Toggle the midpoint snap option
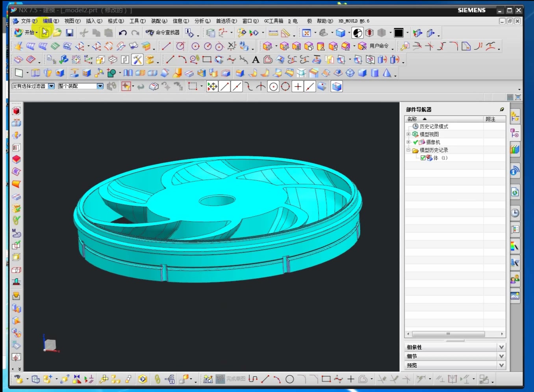Screen dimensions: 534x392 click(237, 86)
